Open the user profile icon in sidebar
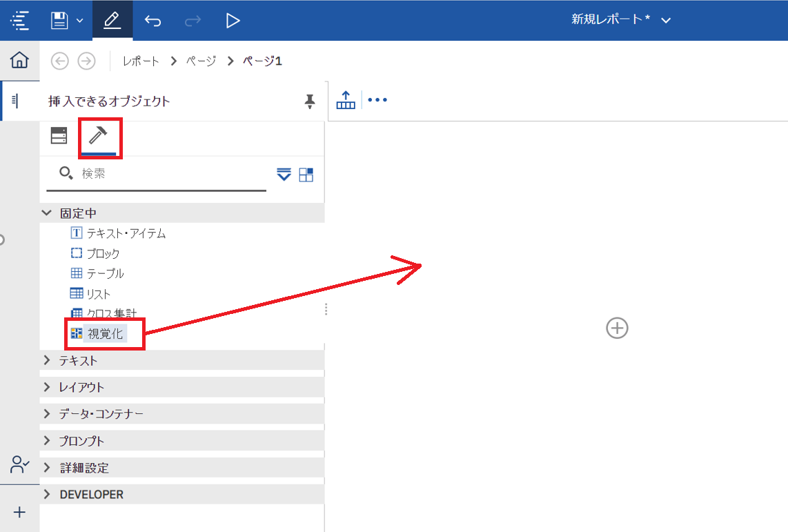The width and height of the screenshot is (788, 532). pos(19,464)
